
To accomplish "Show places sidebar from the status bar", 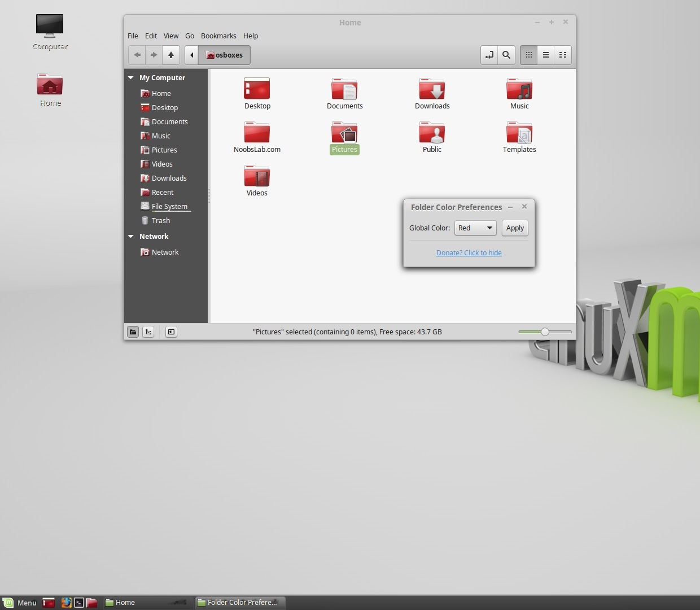I will 133,332.
